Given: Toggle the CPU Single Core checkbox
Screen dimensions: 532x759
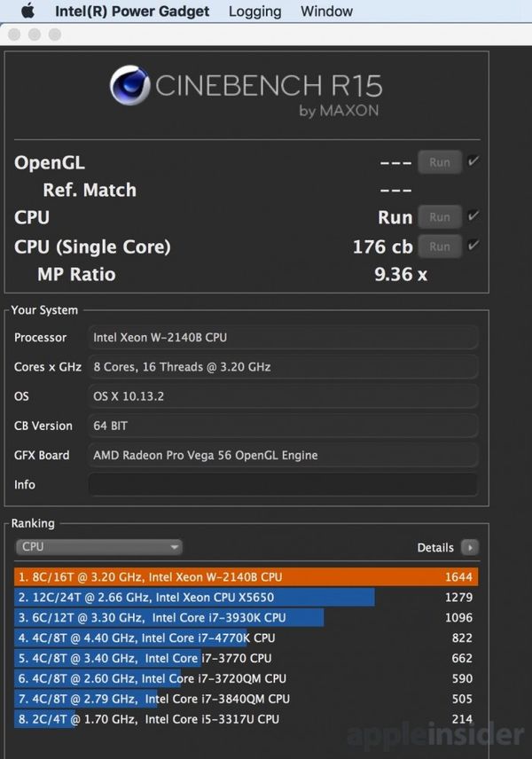Looking at the screenshot, I should pyautogui.click(x=473, y=246).
